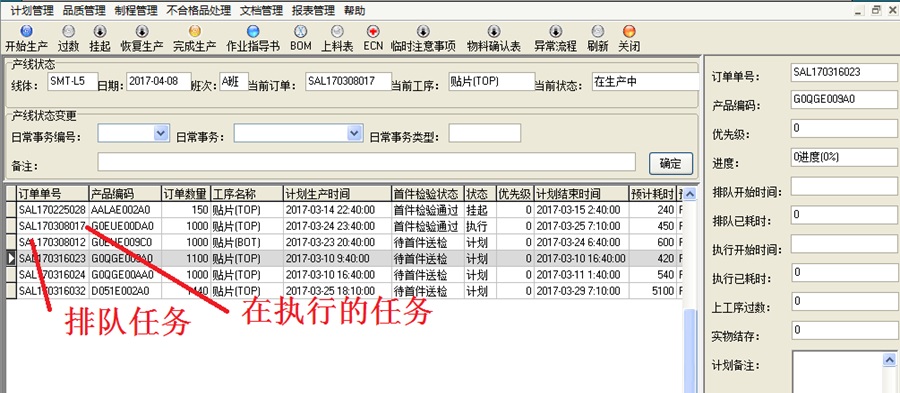Sort by 首件检验状态 column header
This screenshot has height=393, width=900.
428,193
